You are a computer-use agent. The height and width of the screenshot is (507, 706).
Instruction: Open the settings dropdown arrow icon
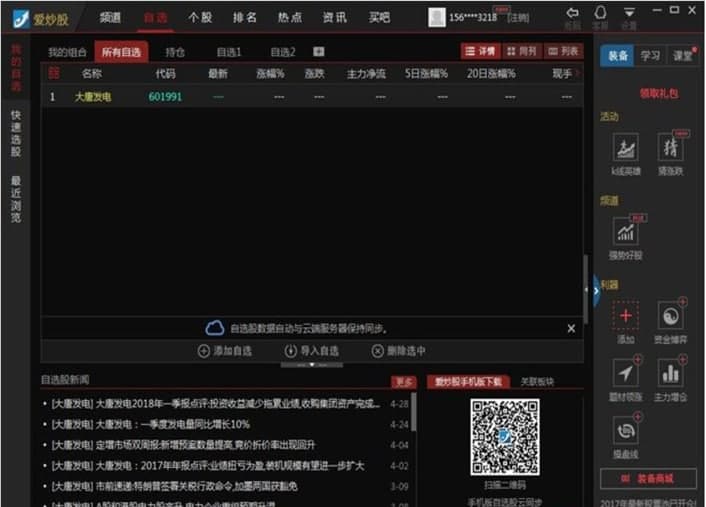pos(629,12)
